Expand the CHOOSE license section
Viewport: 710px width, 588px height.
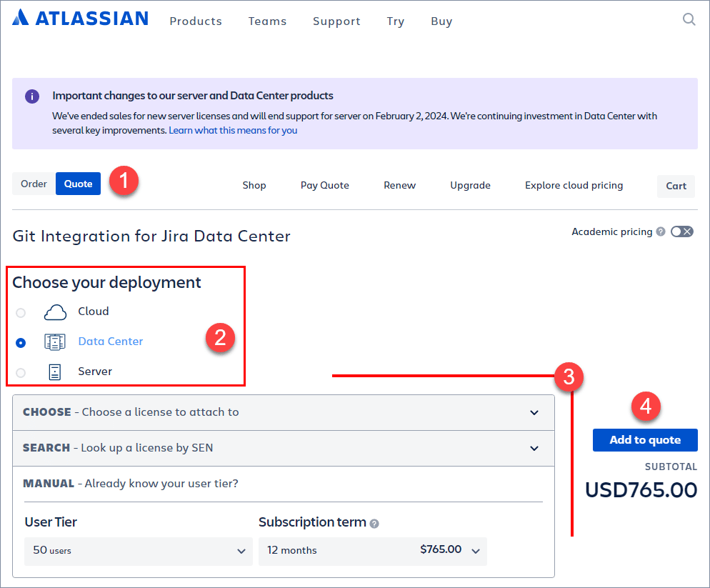coord(534,413)
